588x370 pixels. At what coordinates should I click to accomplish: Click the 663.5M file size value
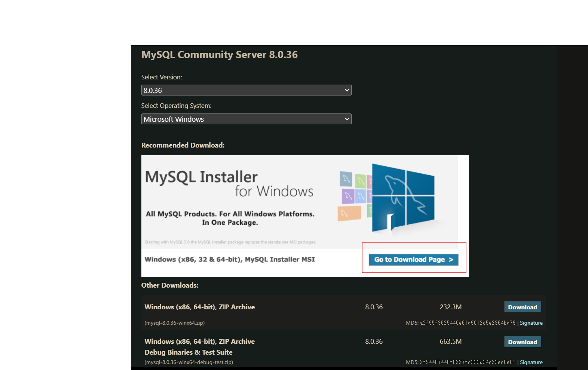[x=451, y=342]
